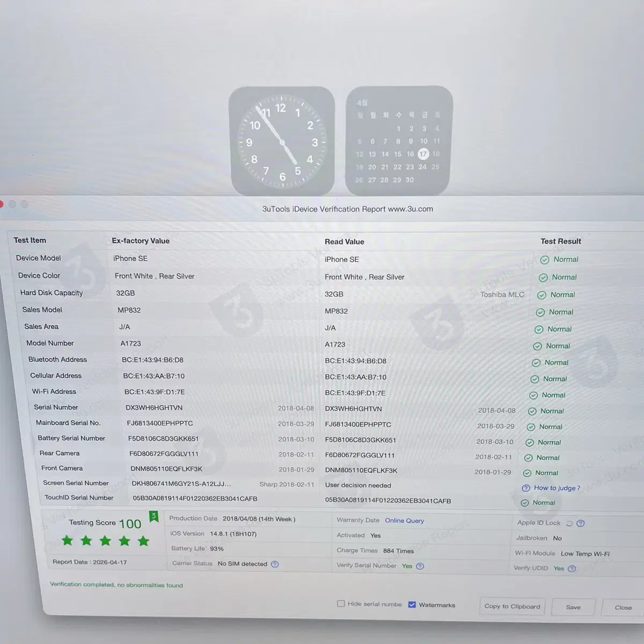
Task: Select date 17 in the calendar widget
Action: click(423, 154)
